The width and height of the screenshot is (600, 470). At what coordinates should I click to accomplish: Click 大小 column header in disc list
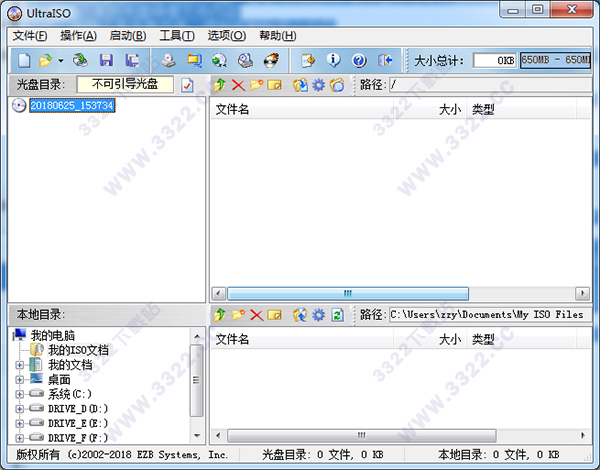point(430,109)
